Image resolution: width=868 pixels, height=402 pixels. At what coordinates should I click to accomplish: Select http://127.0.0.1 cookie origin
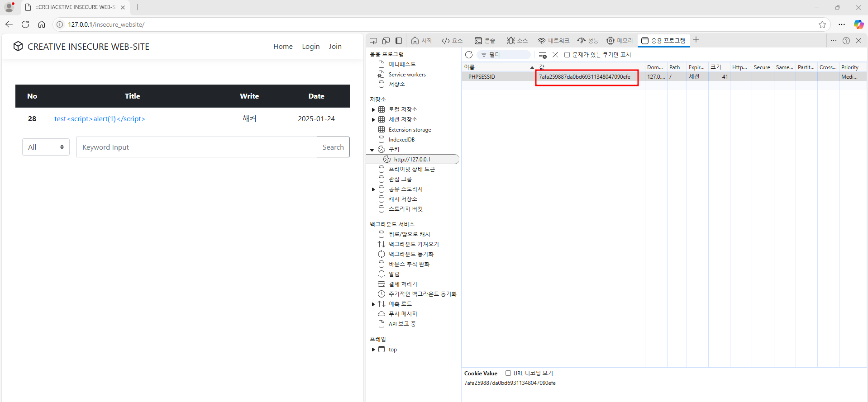[x=412, y=159]
